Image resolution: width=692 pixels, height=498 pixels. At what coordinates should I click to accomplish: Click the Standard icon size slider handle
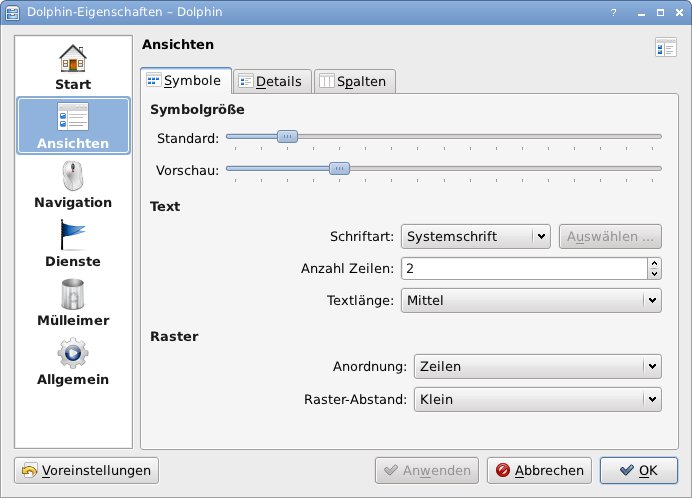coord(287,136)
